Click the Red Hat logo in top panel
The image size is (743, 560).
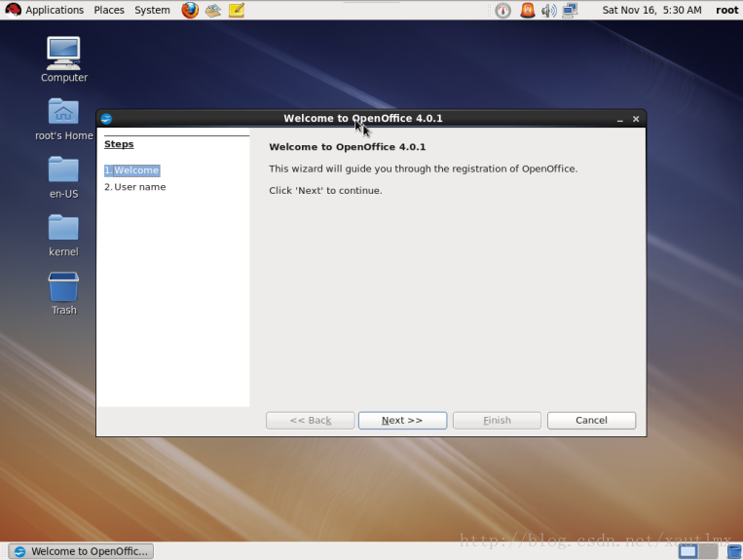point(14,10)
